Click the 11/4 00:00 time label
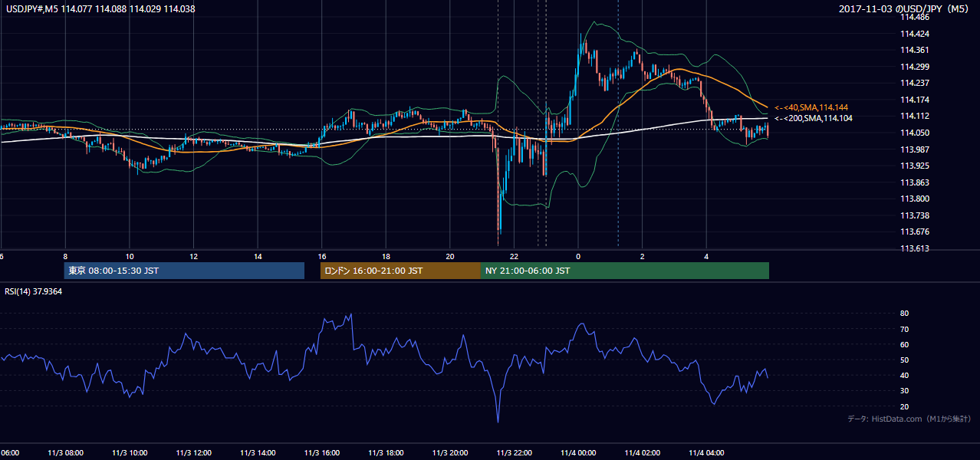 pyautogui.click(x=578, y=453)
